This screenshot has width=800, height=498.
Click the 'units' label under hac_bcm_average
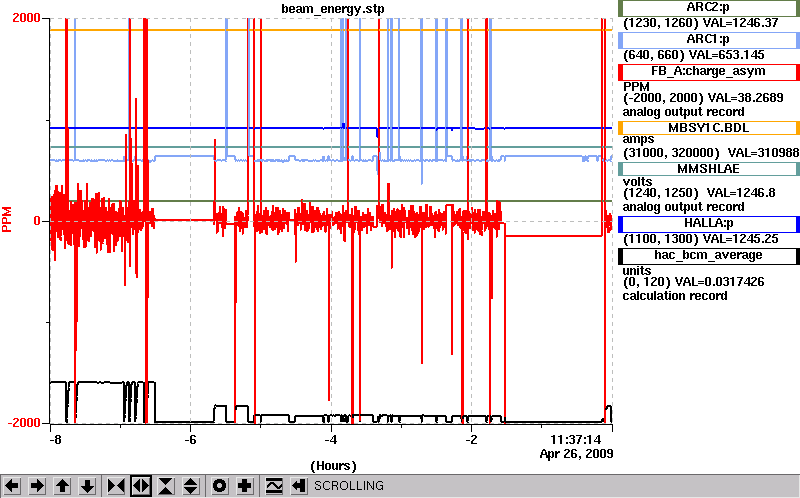tap(637, 271)
